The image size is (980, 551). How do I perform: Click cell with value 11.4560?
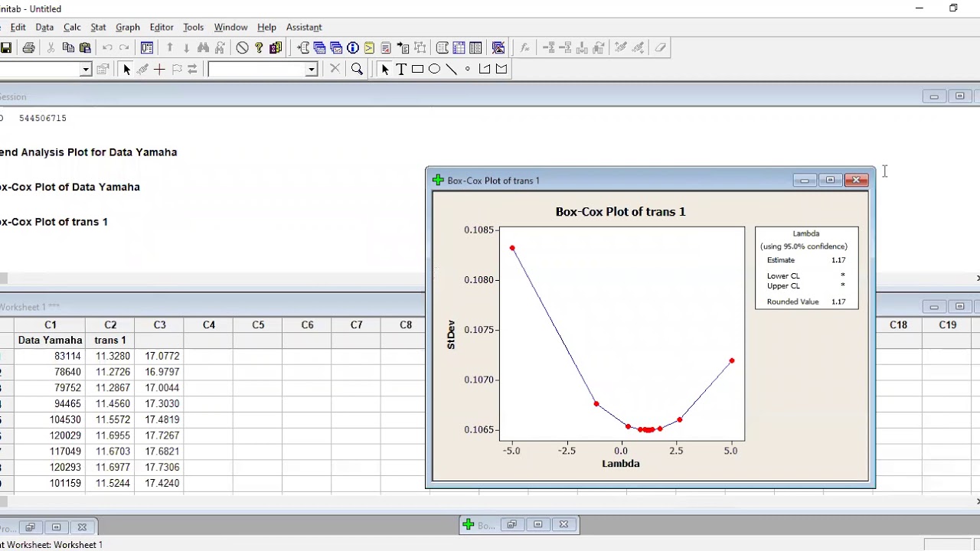[110, 404]
